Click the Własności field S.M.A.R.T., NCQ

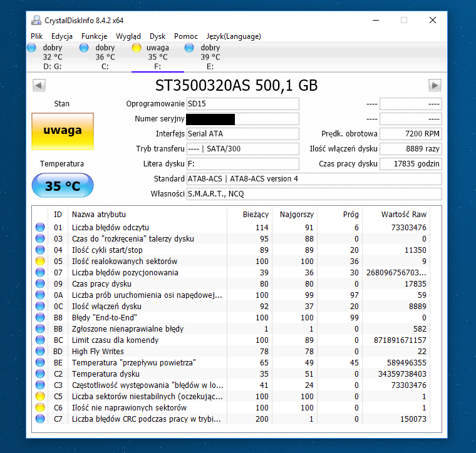click(x=314, y=194)
